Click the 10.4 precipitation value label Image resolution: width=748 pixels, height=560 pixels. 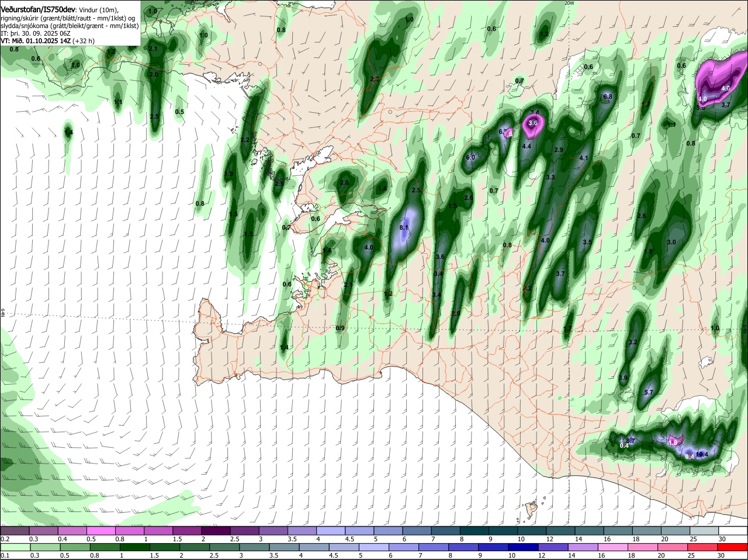click(702, 454)
